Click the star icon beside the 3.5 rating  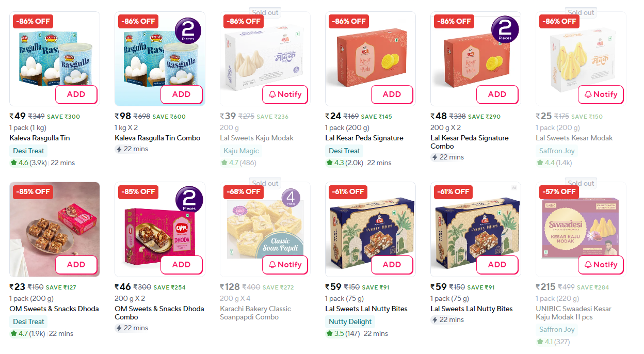pyautogui.click(x=329, y=333)
